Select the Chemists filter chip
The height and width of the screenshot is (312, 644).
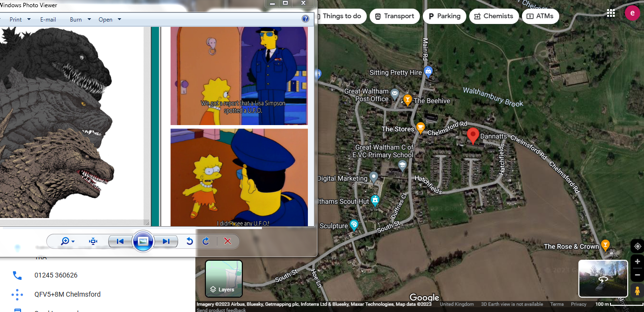click(x=494, y=16)
